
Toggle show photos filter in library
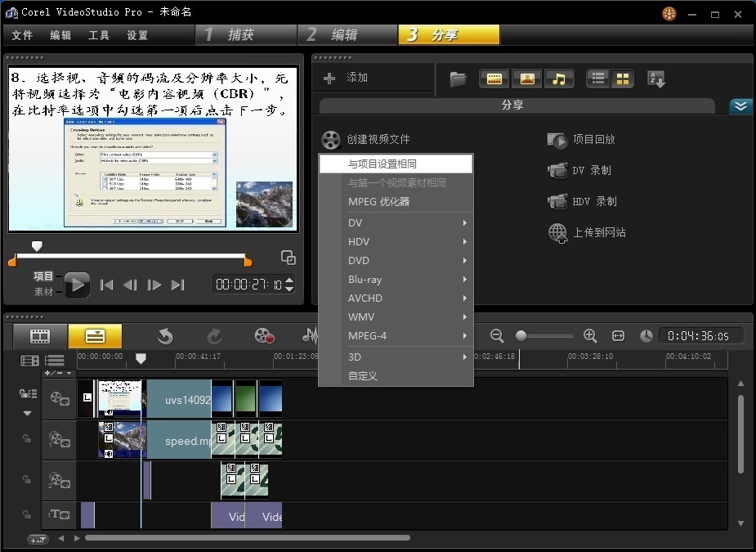click(526, 79)
